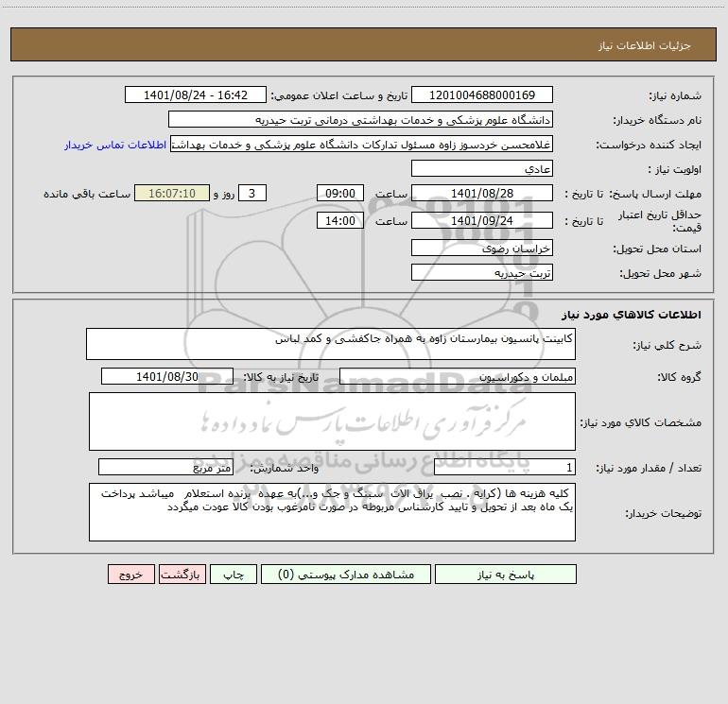Open مشاهده مدارک پیوستی (0) button
The image size is (728, 704).
(345, 575)
